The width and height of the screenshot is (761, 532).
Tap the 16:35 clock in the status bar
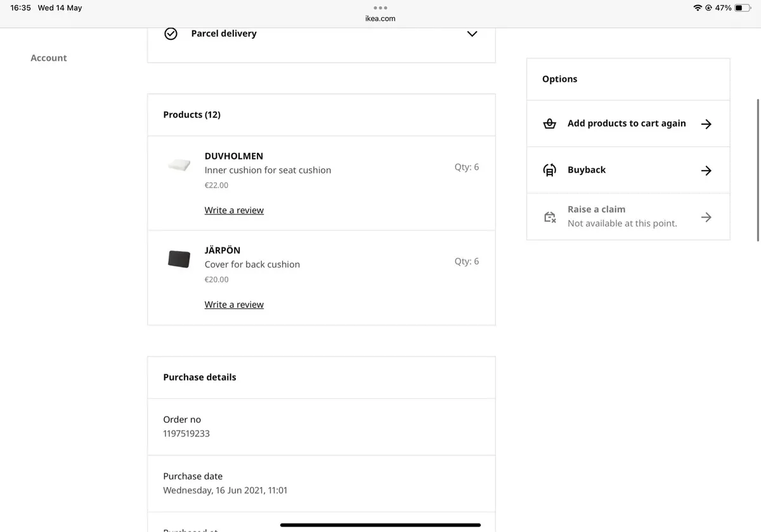click(x=21, y=8)
